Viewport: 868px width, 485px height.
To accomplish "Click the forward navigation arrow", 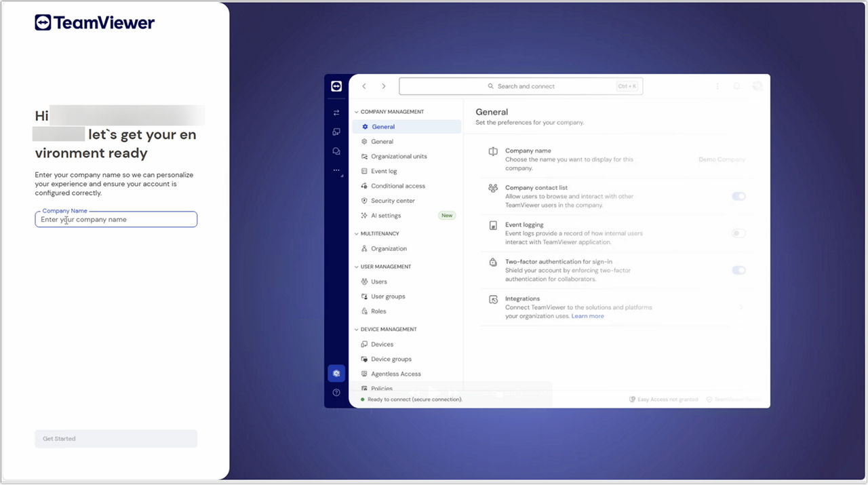I will [384, 86].
